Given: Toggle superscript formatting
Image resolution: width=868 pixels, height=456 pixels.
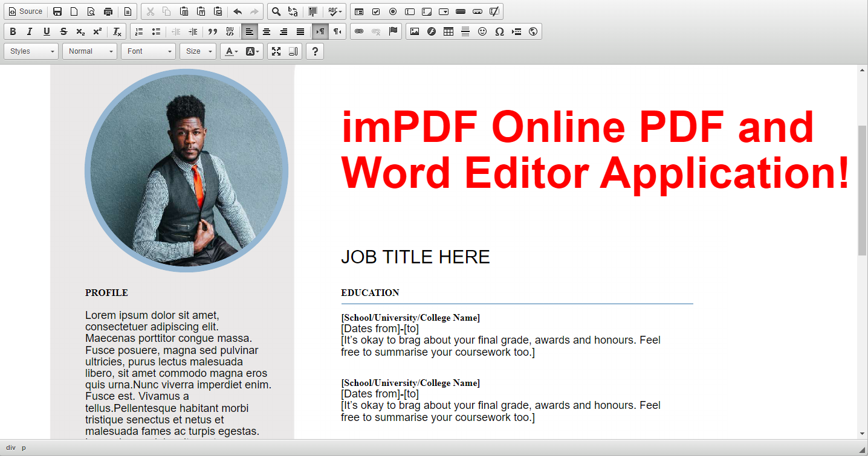Looking at the screenshot, I should click(x=97, y=31).
